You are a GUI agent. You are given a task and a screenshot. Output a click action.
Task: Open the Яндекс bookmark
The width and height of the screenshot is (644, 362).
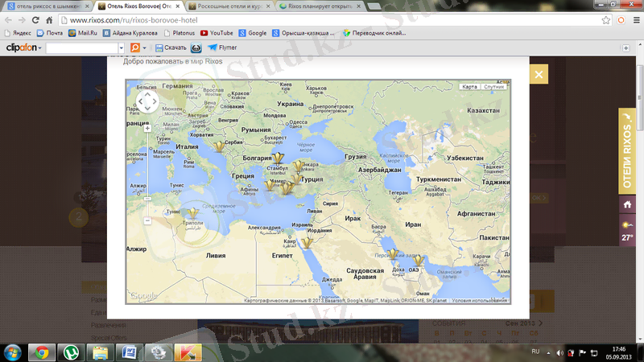click(18, 33)
